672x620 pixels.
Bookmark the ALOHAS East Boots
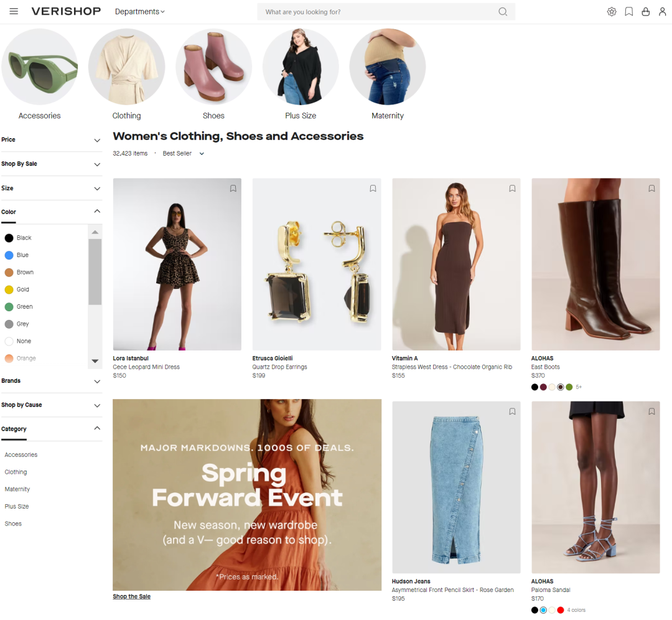pyautogui.click(x=651, y=188)
